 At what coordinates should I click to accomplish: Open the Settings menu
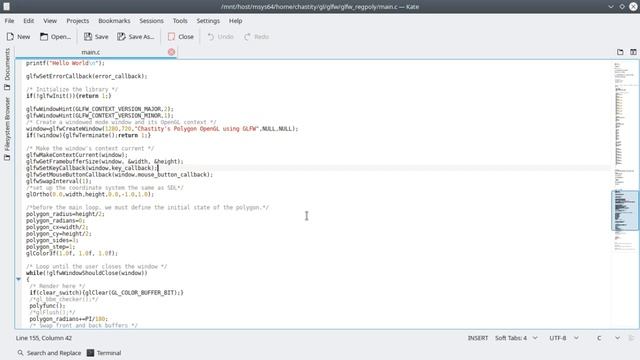[x=208, y=21]
